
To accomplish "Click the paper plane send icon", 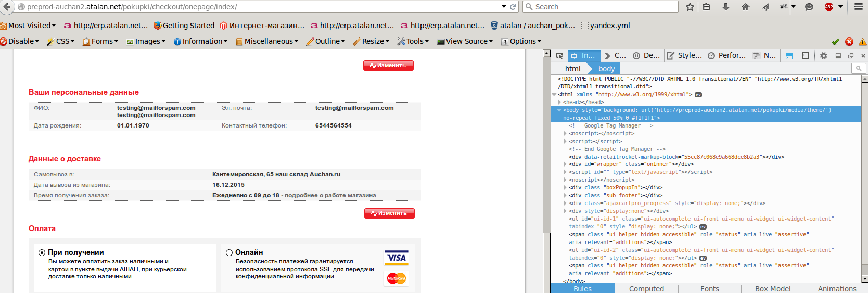I will (x=765, y=7).
